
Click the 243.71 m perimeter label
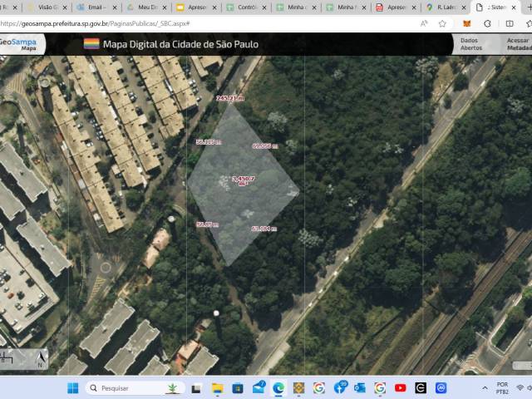pyautogui.click(x=230, y=98)
